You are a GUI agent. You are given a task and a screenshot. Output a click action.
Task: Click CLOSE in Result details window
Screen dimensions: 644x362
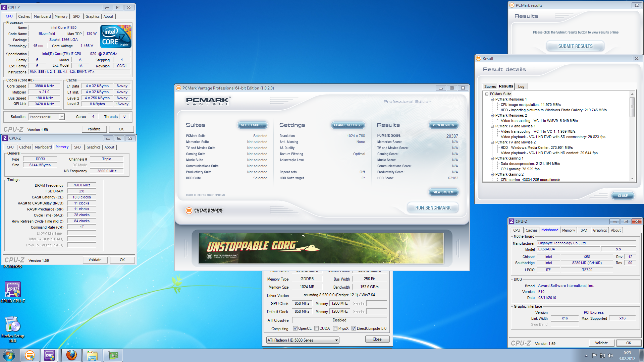[x=623, y=196]
